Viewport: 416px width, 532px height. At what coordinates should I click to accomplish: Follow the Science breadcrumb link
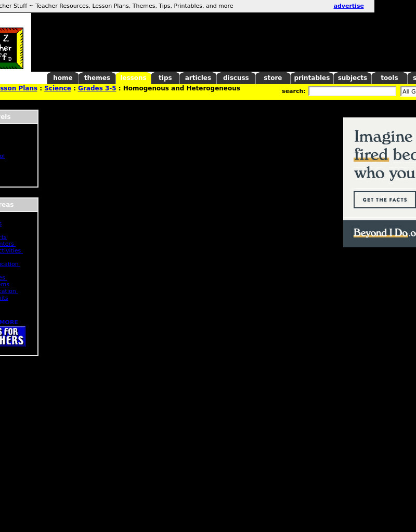click(x=58, y=88)
